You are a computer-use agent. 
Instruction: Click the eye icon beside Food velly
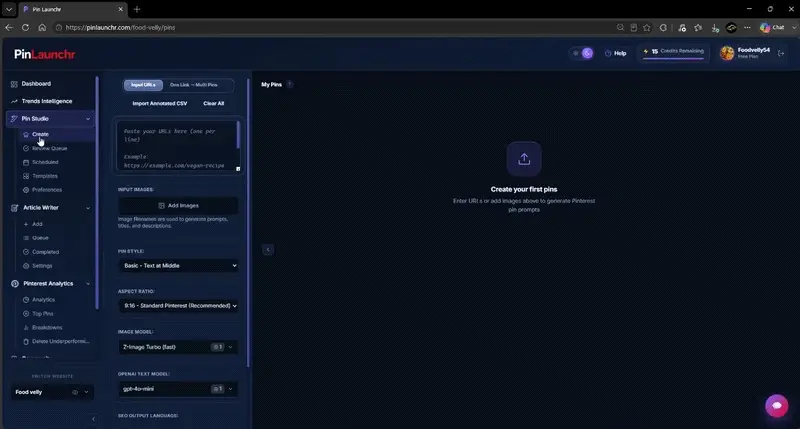(x=75, y=392)
